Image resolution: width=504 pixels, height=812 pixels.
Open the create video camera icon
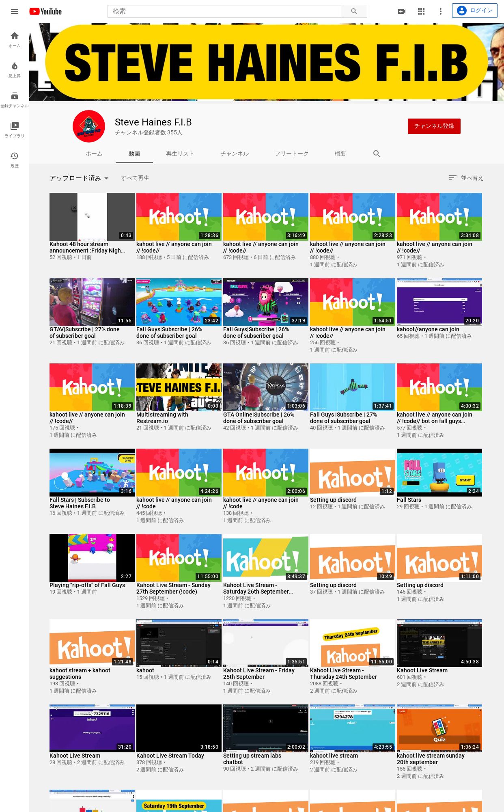point(402,11)
